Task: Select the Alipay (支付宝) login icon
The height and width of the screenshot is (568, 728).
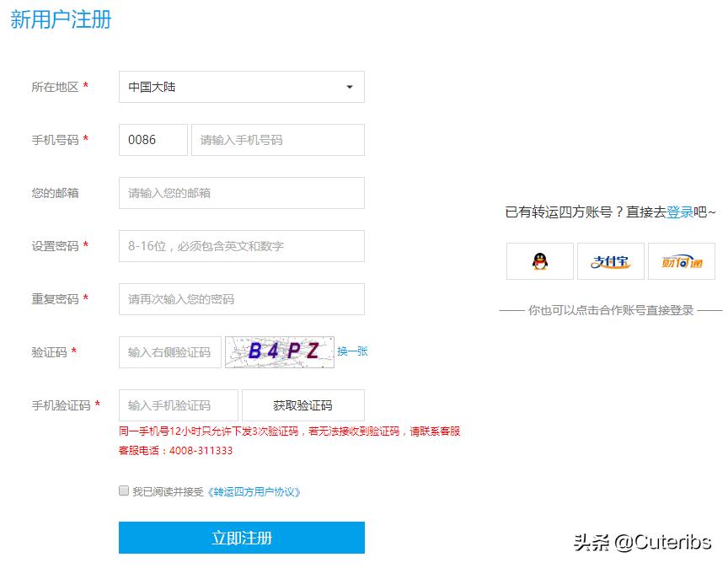Action: [609, 261]
